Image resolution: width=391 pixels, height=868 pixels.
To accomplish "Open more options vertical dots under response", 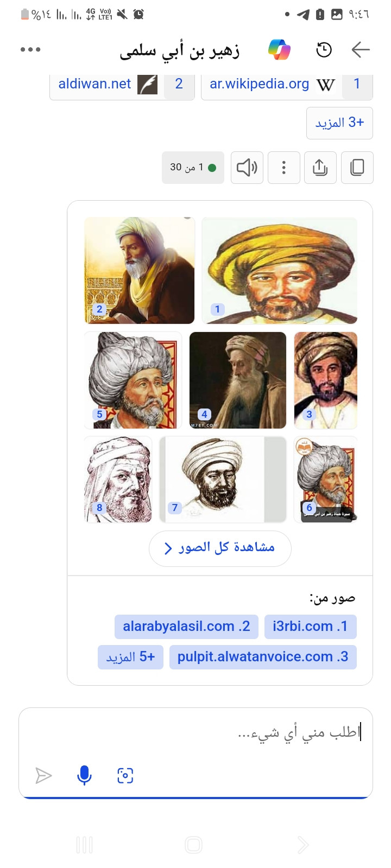I will pos(283,168).
